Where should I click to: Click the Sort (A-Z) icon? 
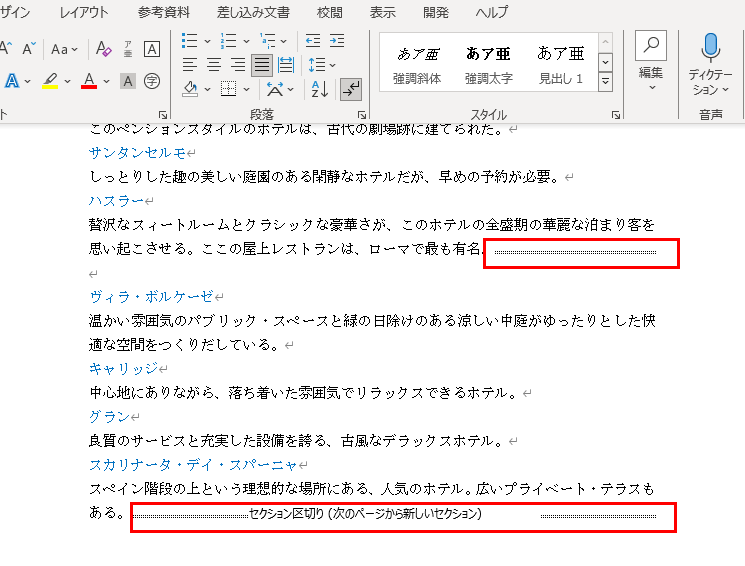320,89
